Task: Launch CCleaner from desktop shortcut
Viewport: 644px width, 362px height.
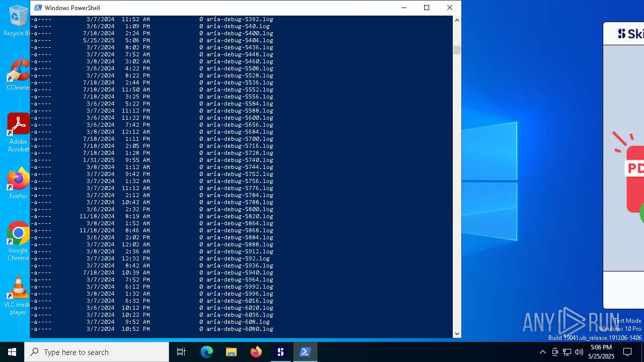Action: tap(18, 75)
